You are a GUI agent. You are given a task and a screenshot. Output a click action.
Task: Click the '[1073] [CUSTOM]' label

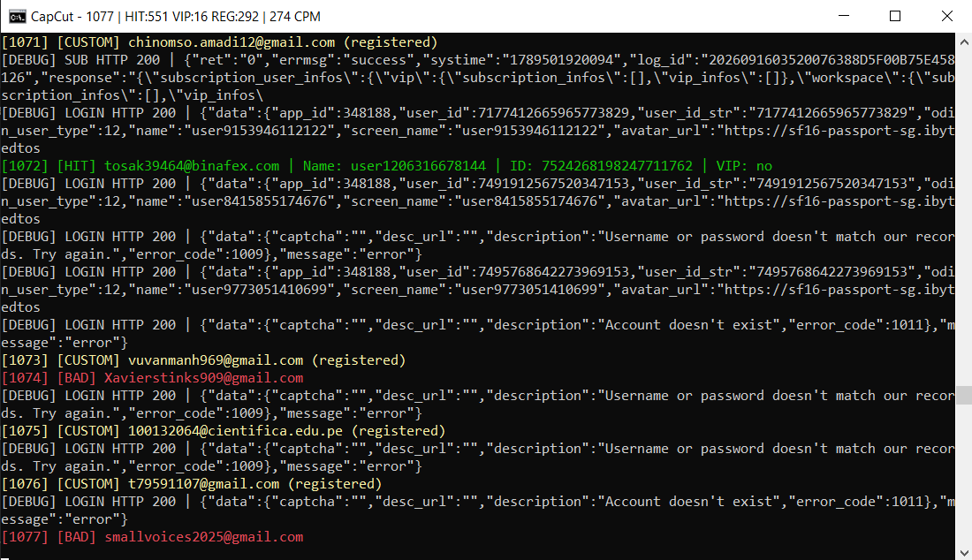click(x=61, y=360)
